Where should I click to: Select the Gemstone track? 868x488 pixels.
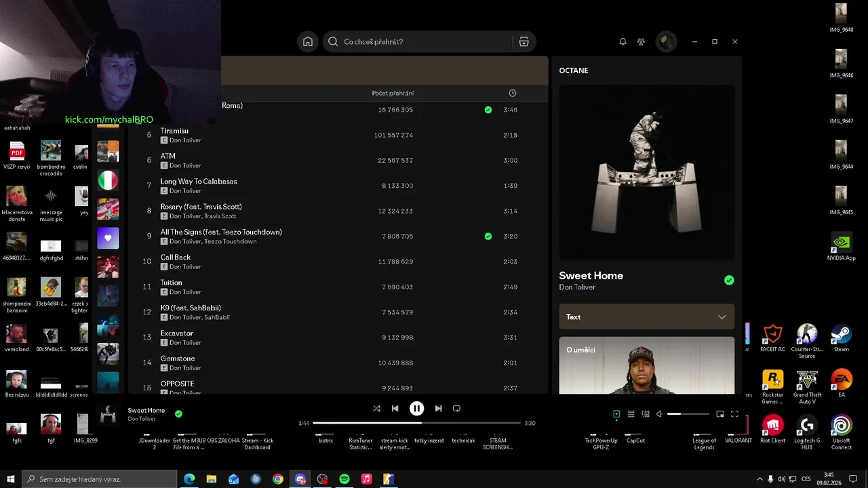(338, 363)
